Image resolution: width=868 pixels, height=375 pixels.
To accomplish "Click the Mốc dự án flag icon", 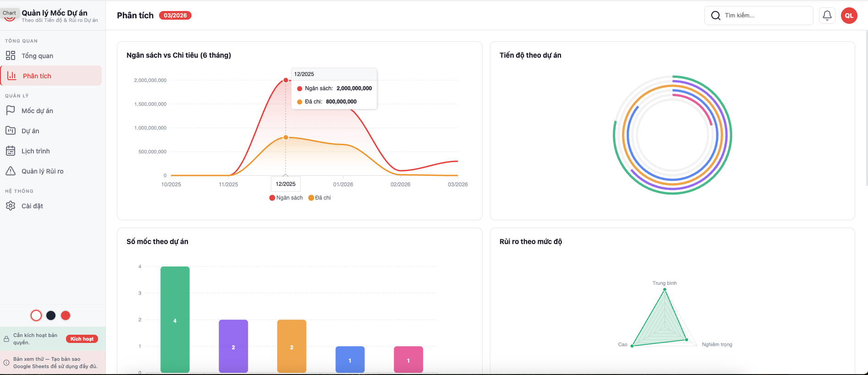I will tap(11, 110).
